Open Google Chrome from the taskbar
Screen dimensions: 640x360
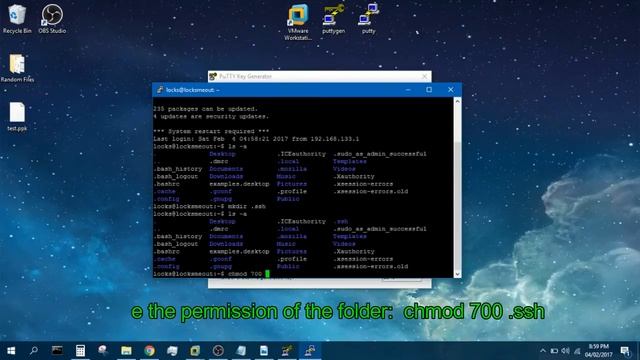tap(149, 351)
